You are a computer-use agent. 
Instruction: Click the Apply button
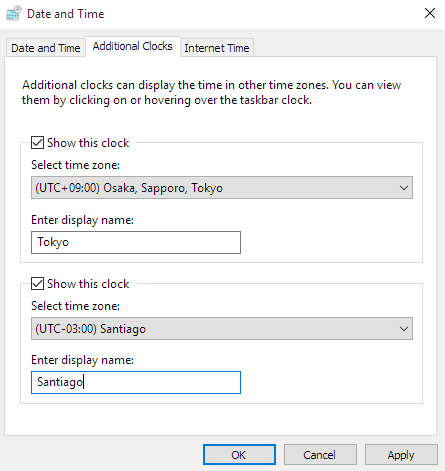point(401,455)
